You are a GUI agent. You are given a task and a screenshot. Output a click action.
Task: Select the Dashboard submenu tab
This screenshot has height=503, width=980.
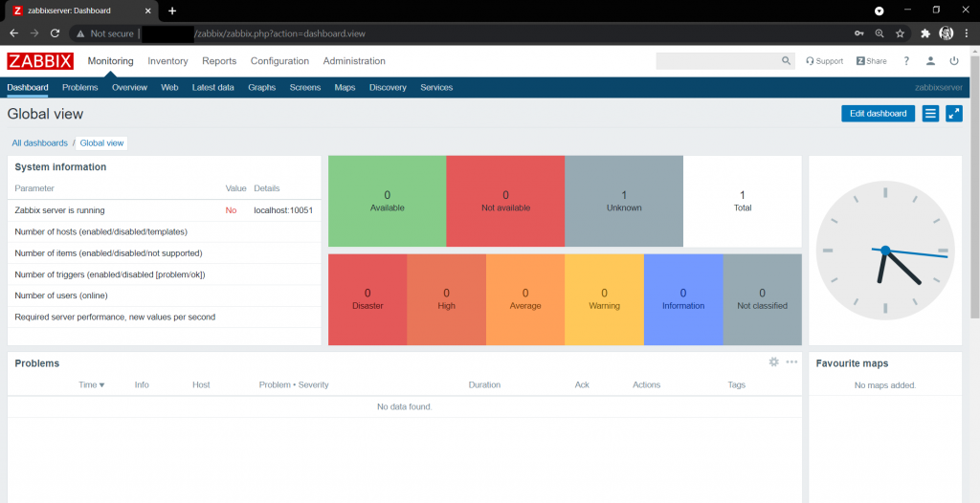coord(28,87)
